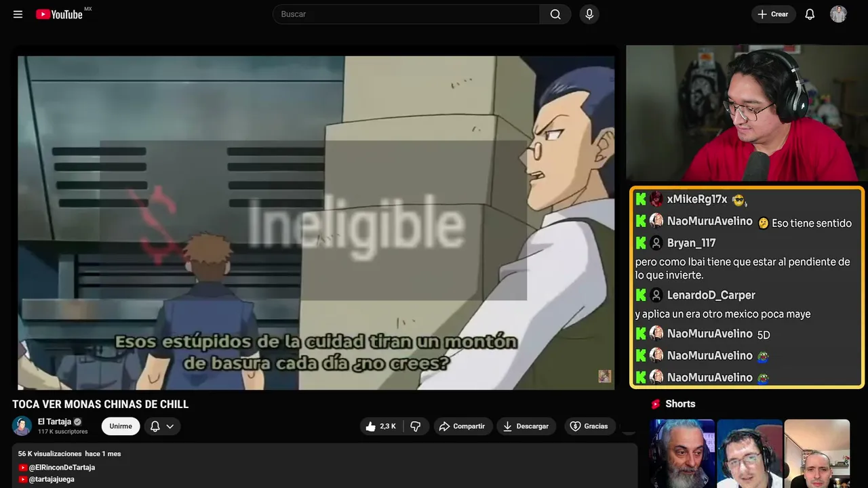Open El Tartaja channel avatar
The height and width of the screenshot is (488, 868).
tap(22, 426)
